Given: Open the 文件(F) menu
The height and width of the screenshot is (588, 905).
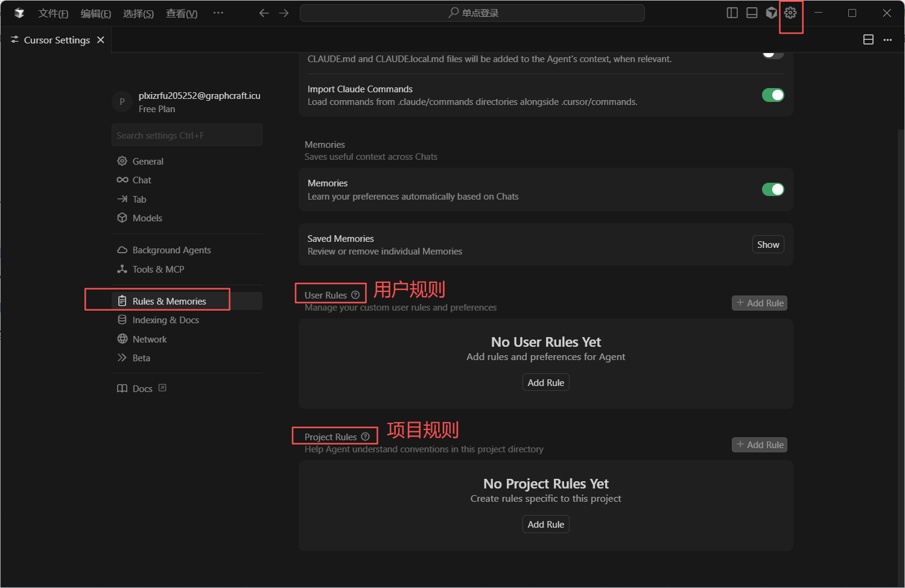Looking at the screenshot, I should pos(53,13).
